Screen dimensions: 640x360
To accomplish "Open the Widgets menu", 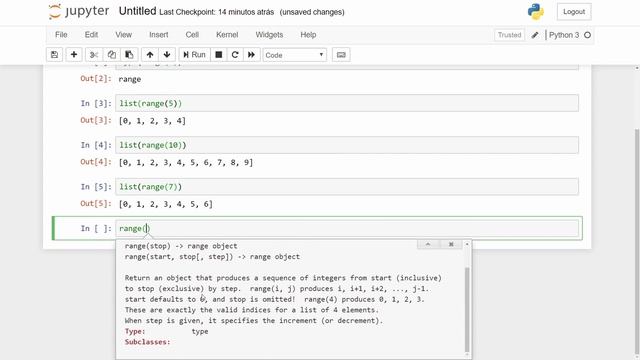I will 269,35.
